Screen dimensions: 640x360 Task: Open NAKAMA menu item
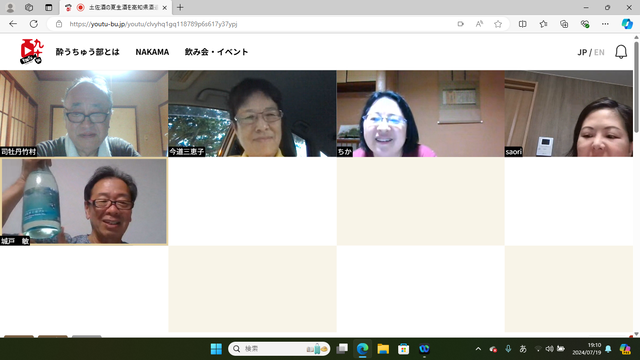coord(152,52)
